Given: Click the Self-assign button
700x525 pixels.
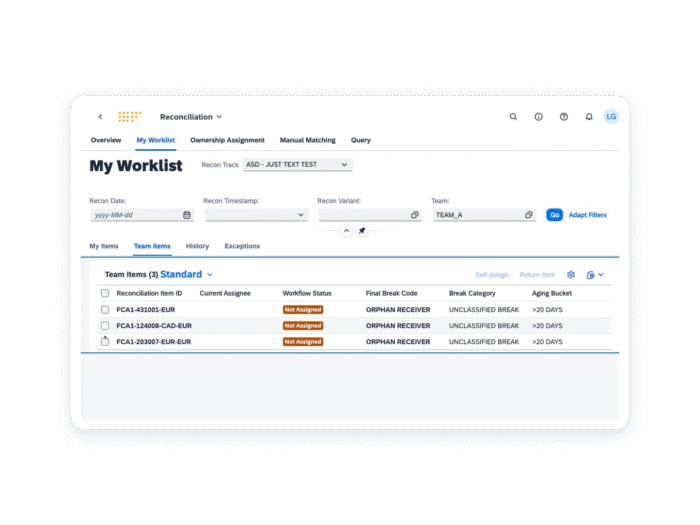Looking at the screenshot, I should click(492, 275).
